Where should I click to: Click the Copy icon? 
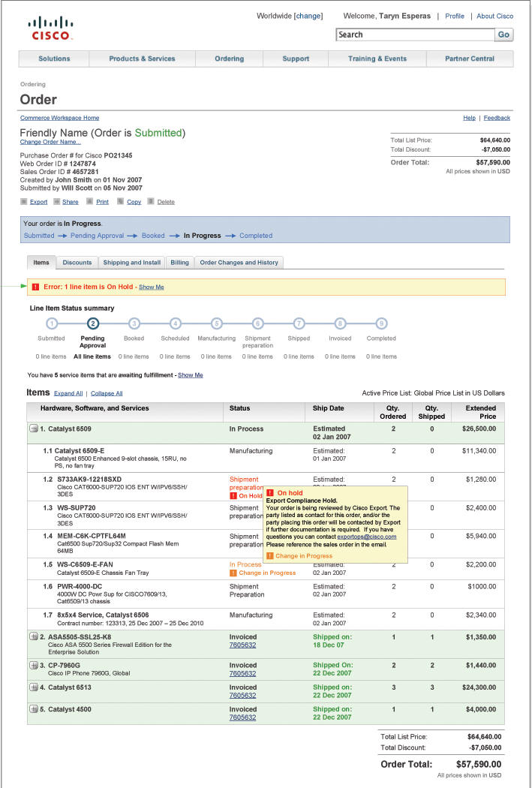pyautogui.click(x=121, y=202)
